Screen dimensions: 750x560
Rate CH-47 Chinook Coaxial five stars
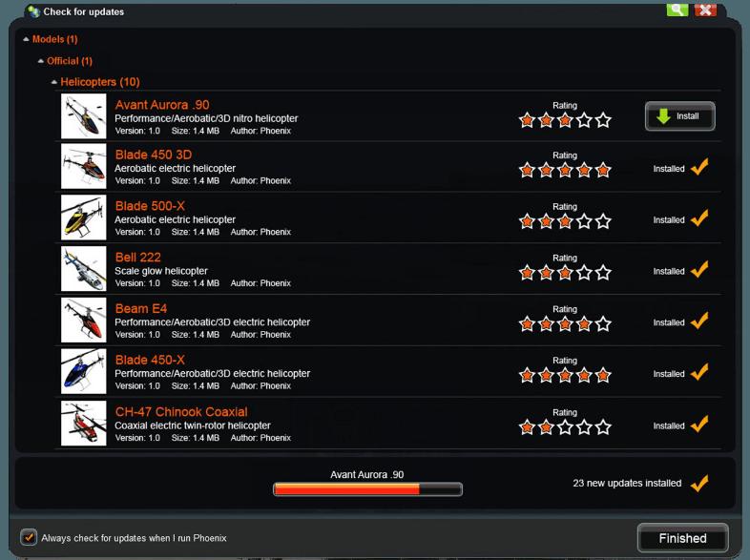pos(603,426)
